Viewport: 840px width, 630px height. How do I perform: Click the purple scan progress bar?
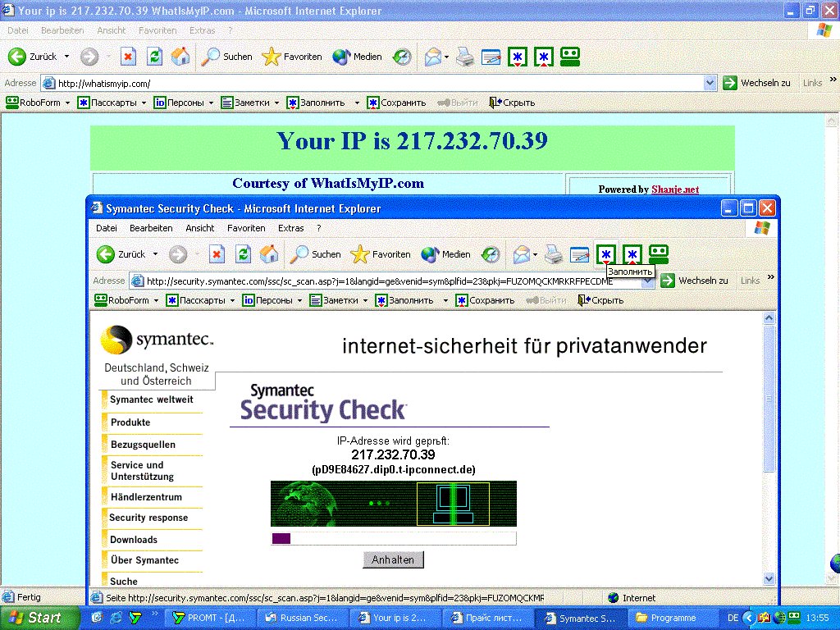[x=281, y=538]
